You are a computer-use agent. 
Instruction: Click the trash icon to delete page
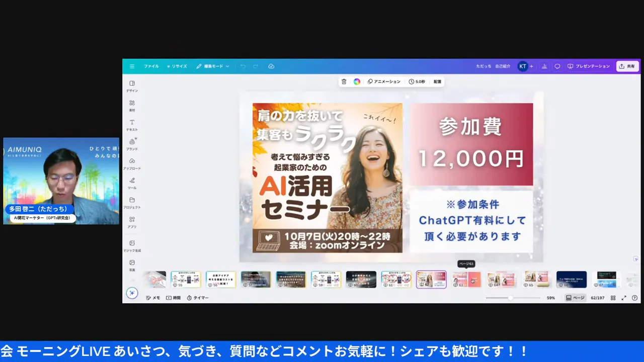(344, 81)
